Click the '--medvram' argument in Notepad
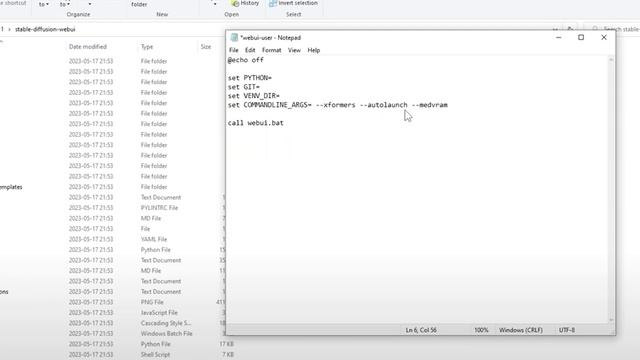 [x=430, y=105]
